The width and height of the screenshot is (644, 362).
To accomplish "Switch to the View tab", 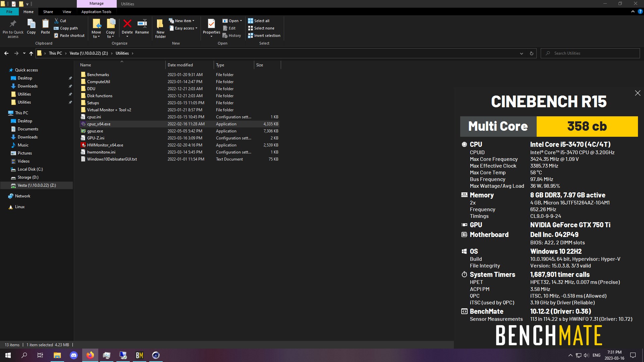I will click(67, 12).
